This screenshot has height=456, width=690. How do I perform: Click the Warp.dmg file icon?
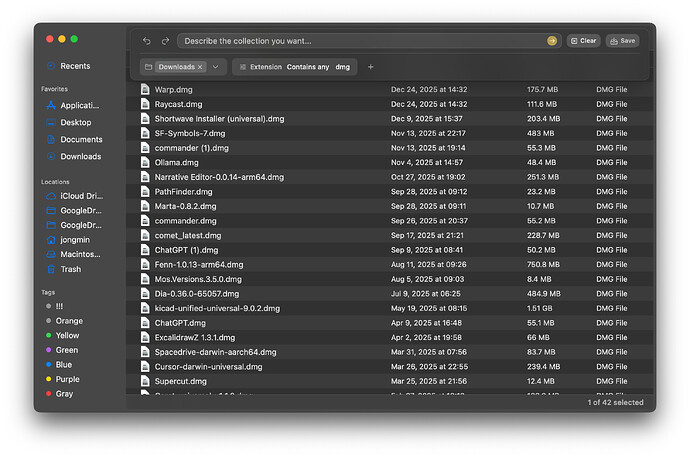click(x=145, y=89)
